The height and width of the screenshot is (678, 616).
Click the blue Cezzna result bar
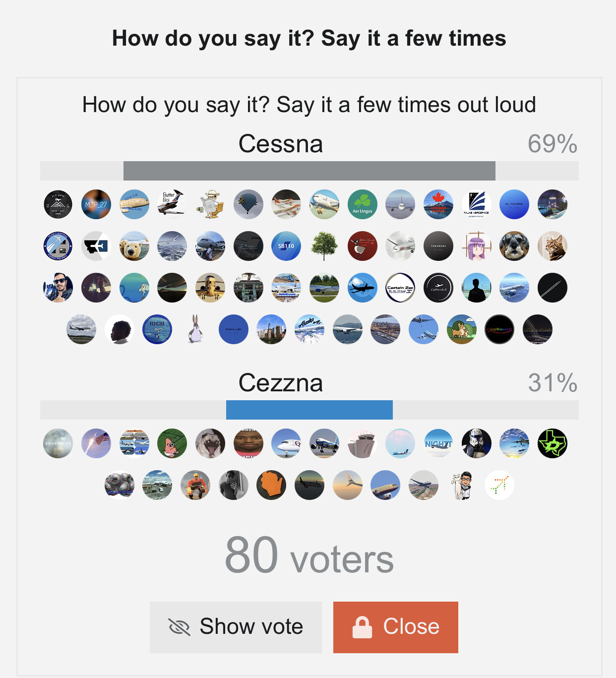click(x=309, y=410)
